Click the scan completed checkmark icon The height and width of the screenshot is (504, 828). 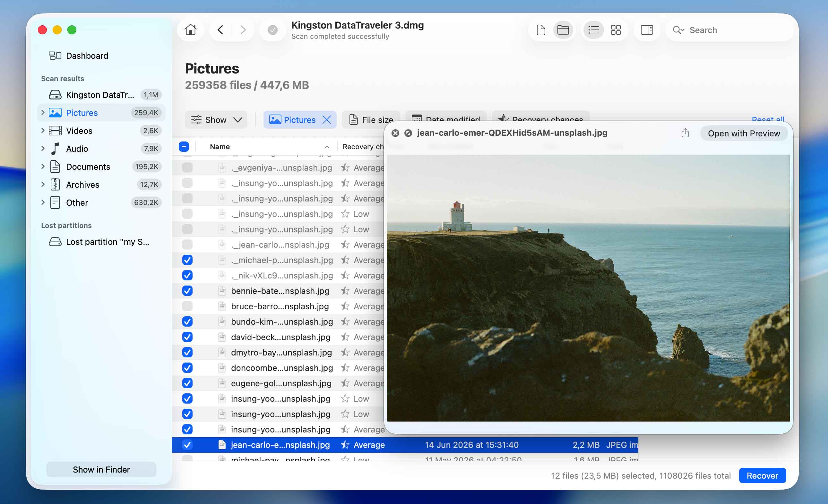(x=272, y=30)
